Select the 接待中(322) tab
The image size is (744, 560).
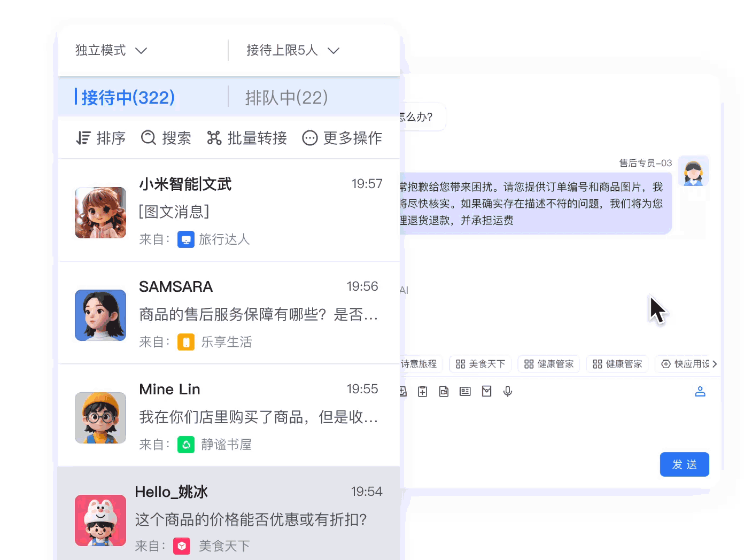pos(127,97)
